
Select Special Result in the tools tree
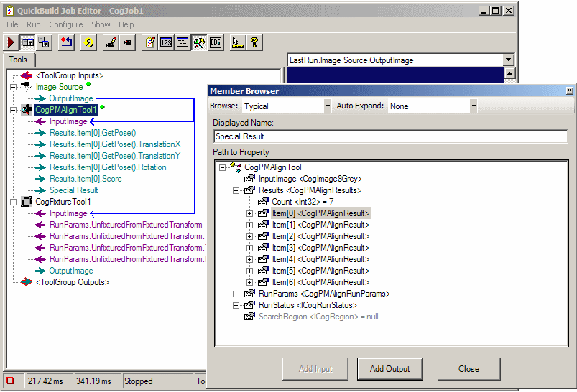pos(73,190)
